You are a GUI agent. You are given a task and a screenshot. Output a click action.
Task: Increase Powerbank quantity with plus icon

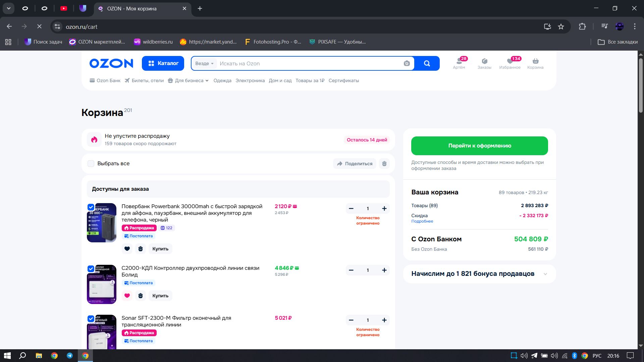pyautogui.click(x=384, y=208)
